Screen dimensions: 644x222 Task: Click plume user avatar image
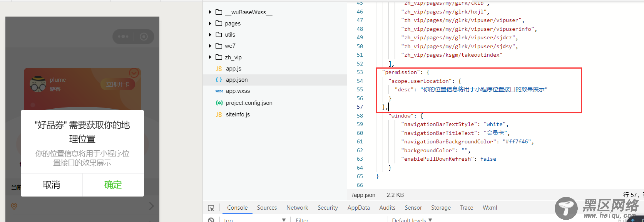(38, 84)
